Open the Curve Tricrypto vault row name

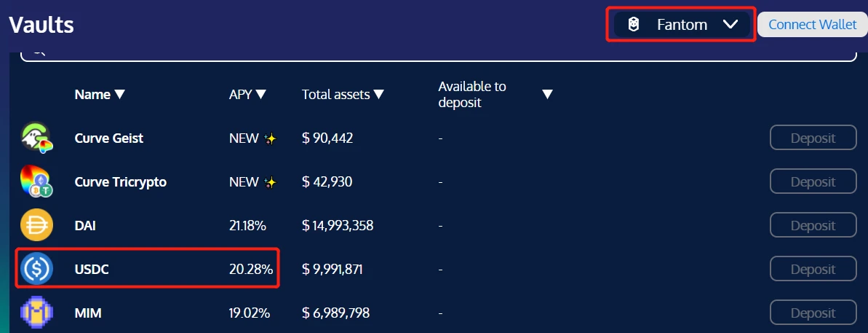tap(121, 181)
